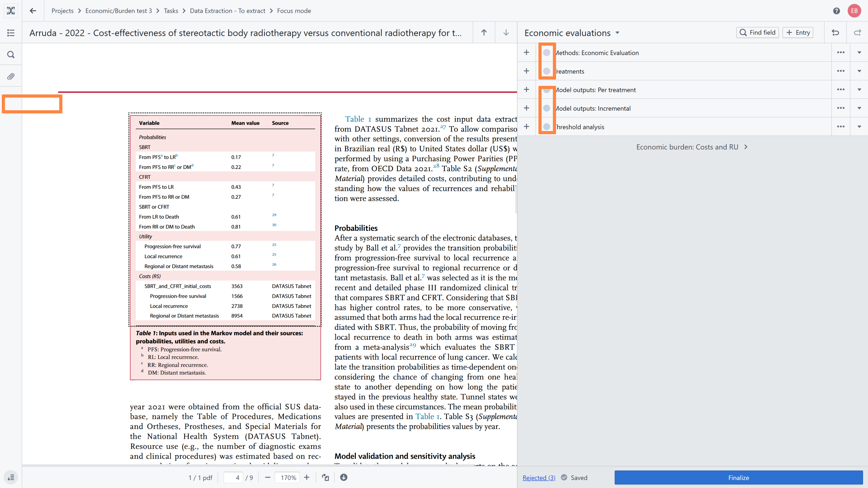Add entry to Treatments with plus icon

526,71
